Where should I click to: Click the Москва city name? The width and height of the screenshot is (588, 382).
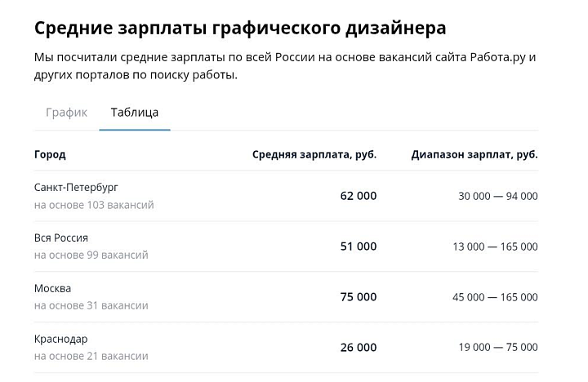tap(52, 289)
